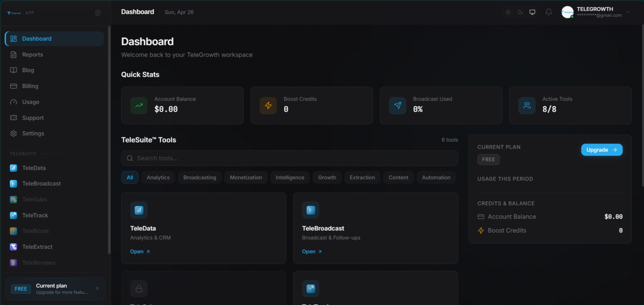Click the TELEGROWTH profile avatar

coord(568,12)
